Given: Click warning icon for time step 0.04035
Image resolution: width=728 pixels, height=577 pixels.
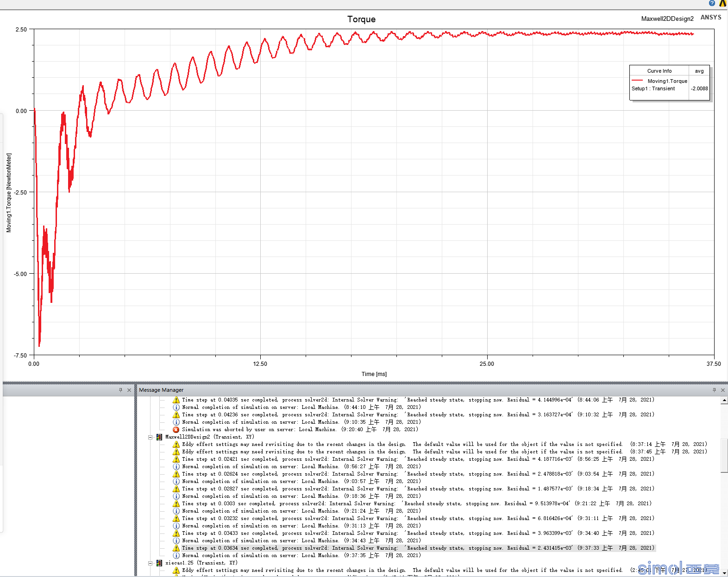Looking at the screenshot, I should [176, 400].
